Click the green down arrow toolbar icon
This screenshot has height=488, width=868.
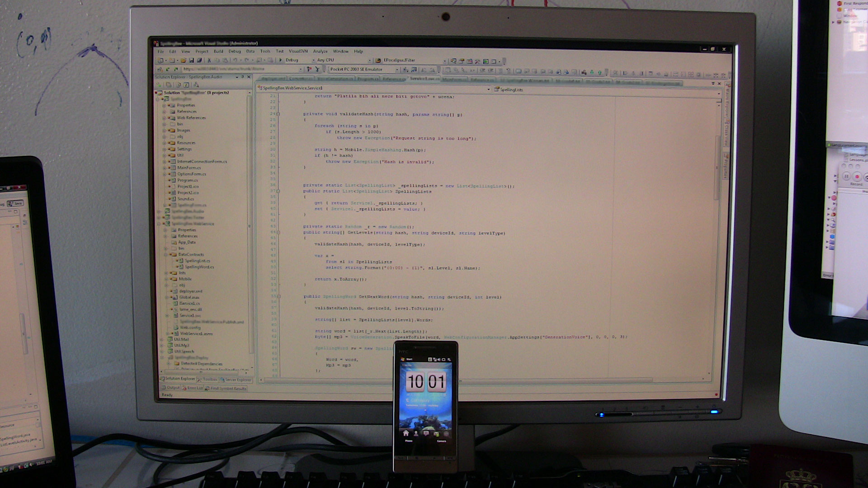click(592, 72)
